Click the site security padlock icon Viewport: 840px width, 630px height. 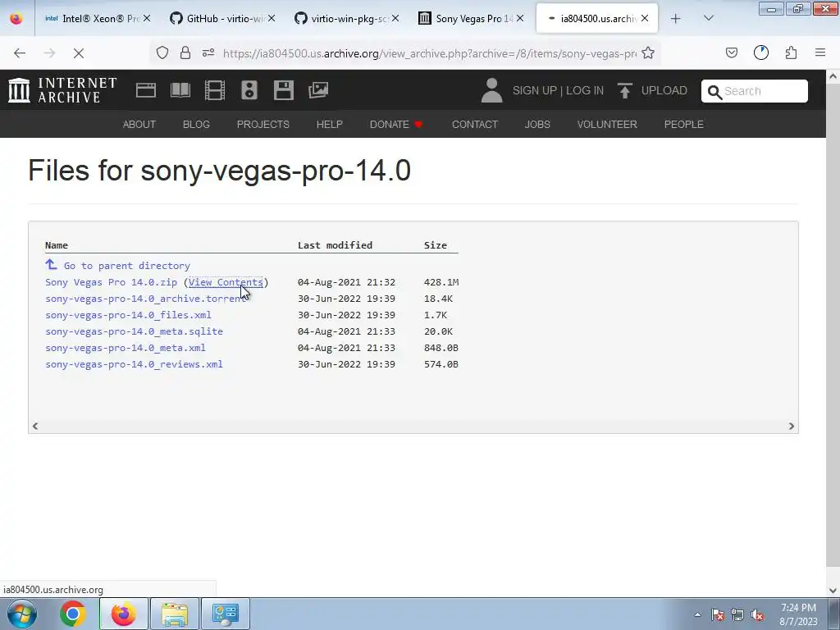pos(185,52)
